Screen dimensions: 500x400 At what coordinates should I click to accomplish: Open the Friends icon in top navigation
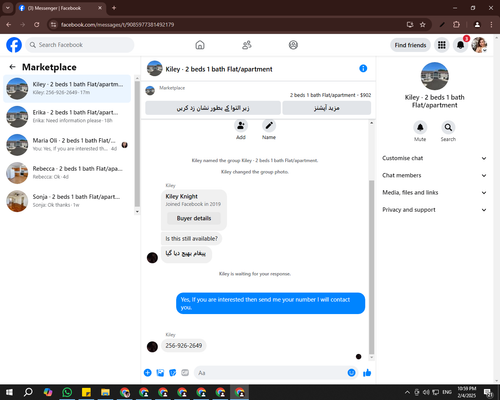coord(247,45)
